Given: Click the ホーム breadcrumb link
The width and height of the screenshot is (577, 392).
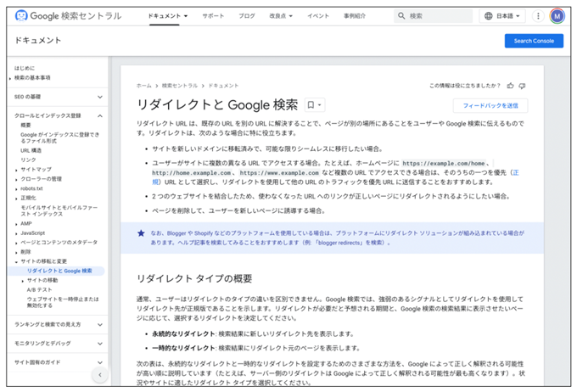Looking at the screenshot, I should [144, 86].
